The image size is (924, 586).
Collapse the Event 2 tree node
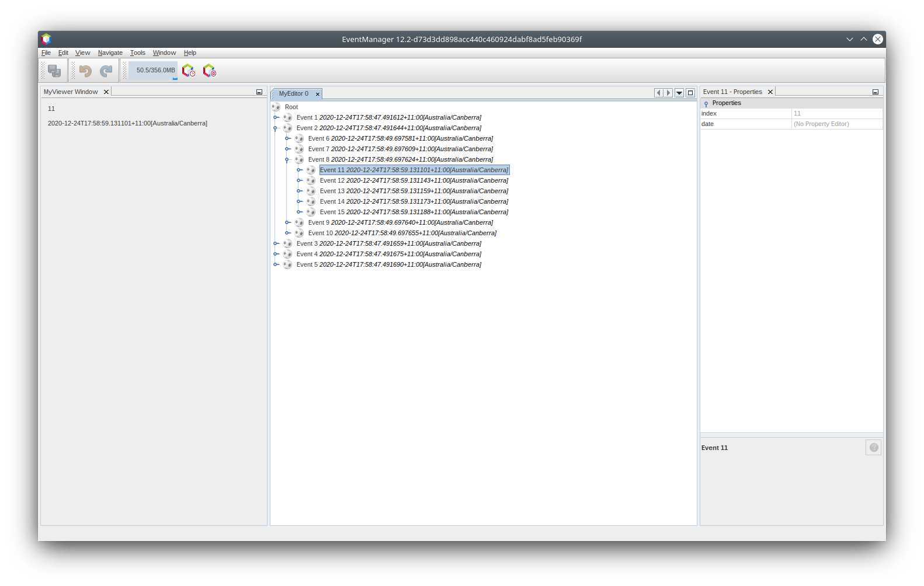point(276,128)
